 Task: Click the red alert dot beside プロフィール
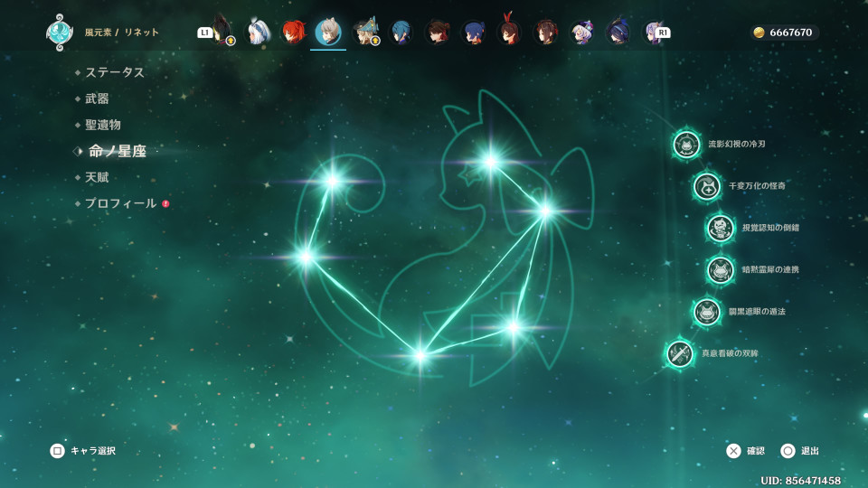tap(165, 203)
